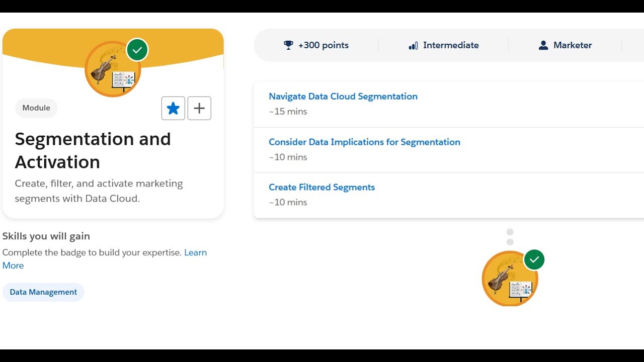Click Complete the badge to build expertise text
The height and width of the screenshot is (362, 644).
click(92, 252)
